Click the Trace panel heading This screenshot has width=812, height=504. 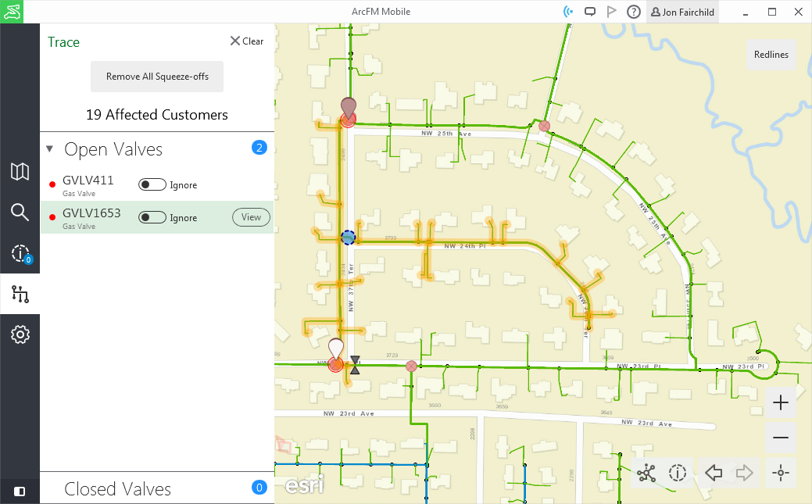(64, 42)
